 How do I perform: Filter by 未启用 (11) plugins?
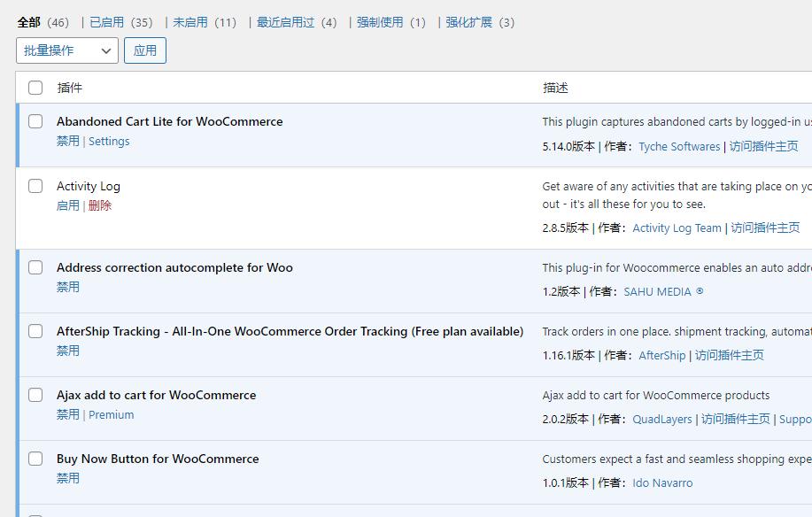pos(205,22)
